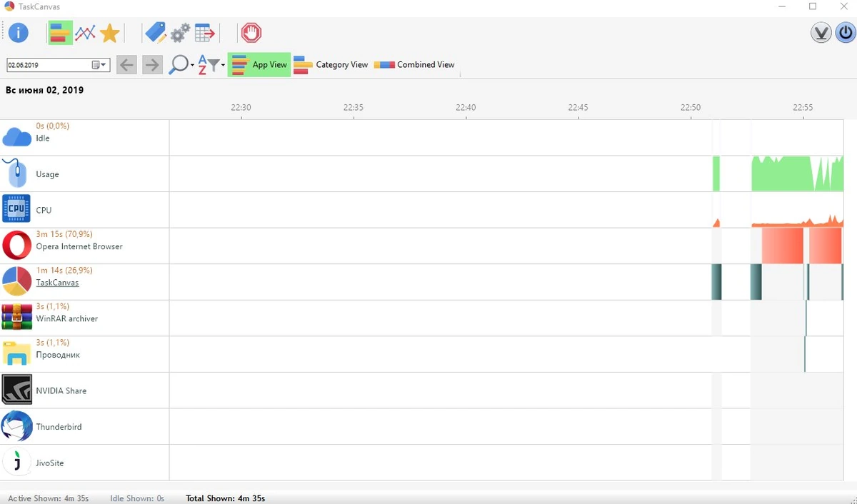The image size is (857, 504).
Task: Switch to Combined View
Action: pyautogui.click(x=414, y=65)
